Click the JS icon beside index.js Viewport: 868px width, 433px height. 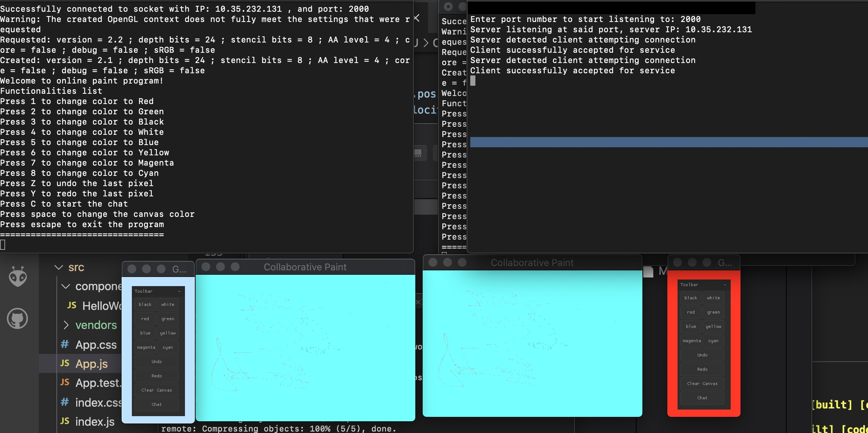(64, 421)
